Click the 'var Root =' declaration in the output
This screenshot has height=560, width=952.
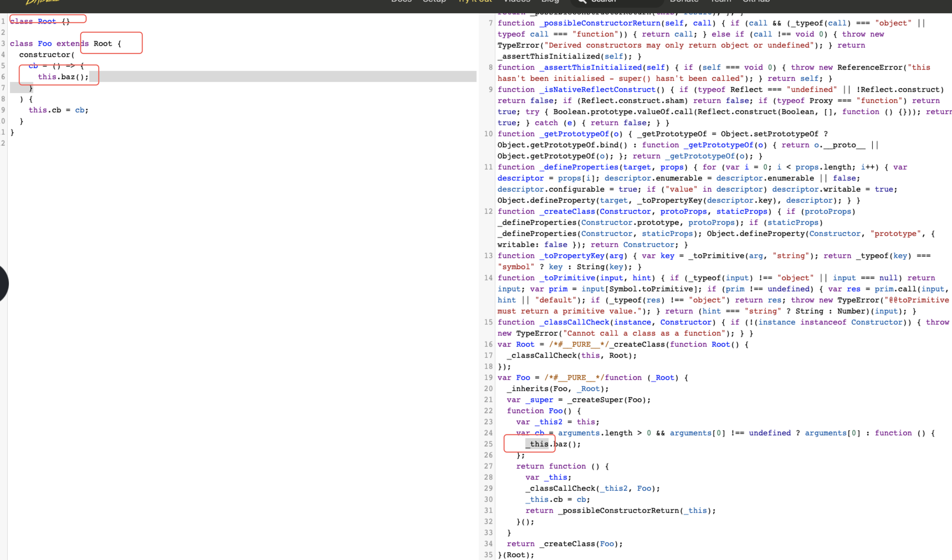[521, 344]
